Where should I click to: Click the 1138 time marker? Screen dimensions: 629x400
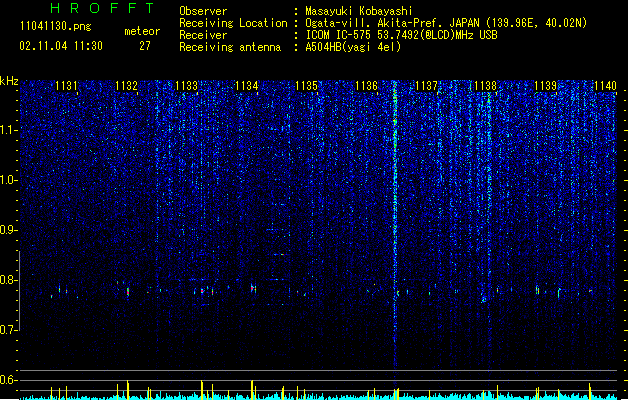(486, 86)
